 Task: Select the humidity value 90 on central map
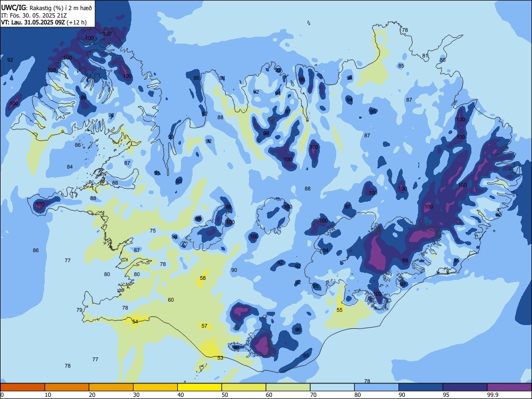[234, 270]
